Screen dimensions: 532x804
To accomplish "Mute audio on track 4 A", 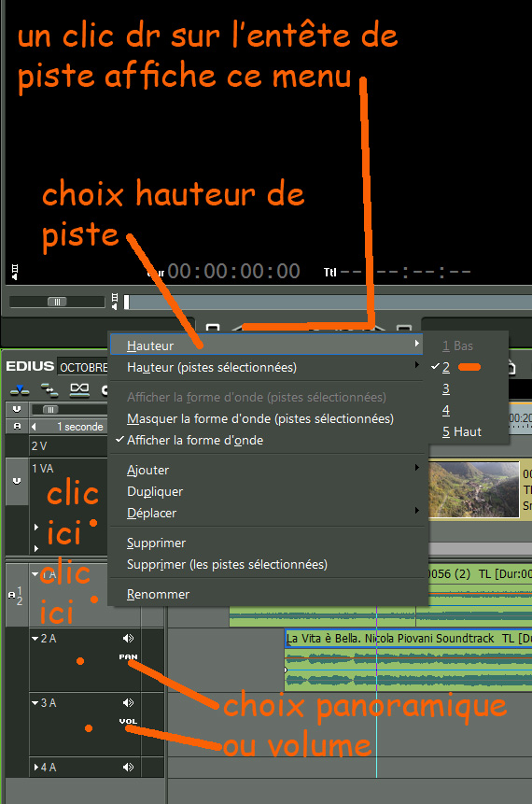I will coord(128,767).
